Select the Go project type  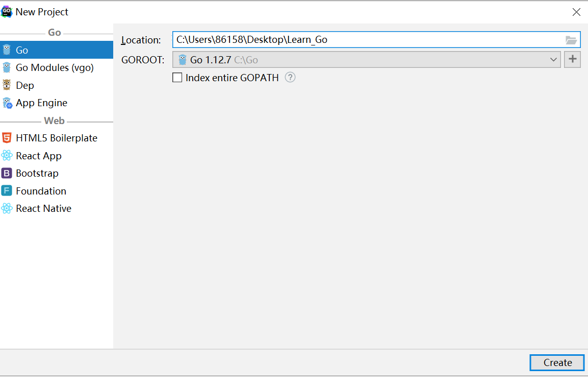(x=56, y=50)
